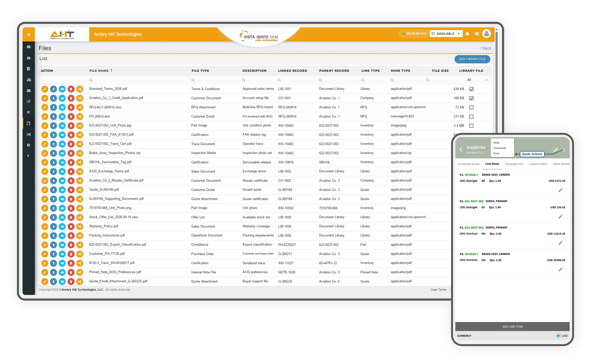Switch to the Customer Quote tab
593x364 pixels.
(468, 164)
